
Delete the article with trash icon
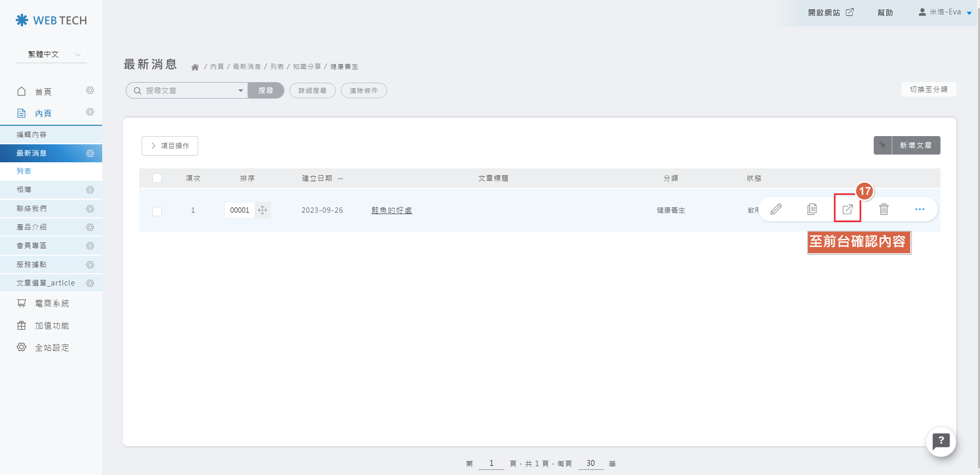click(883, 210)
